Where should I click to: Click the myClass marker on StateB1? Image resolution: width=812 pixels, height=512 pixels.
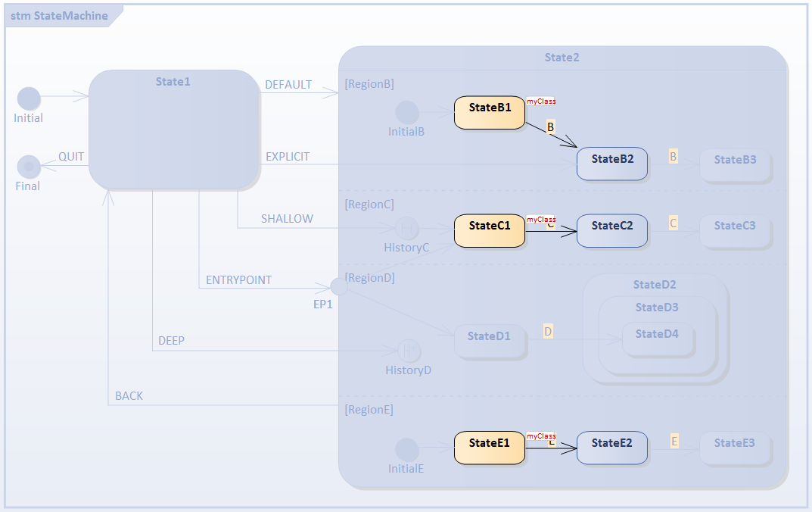[540, 100]
